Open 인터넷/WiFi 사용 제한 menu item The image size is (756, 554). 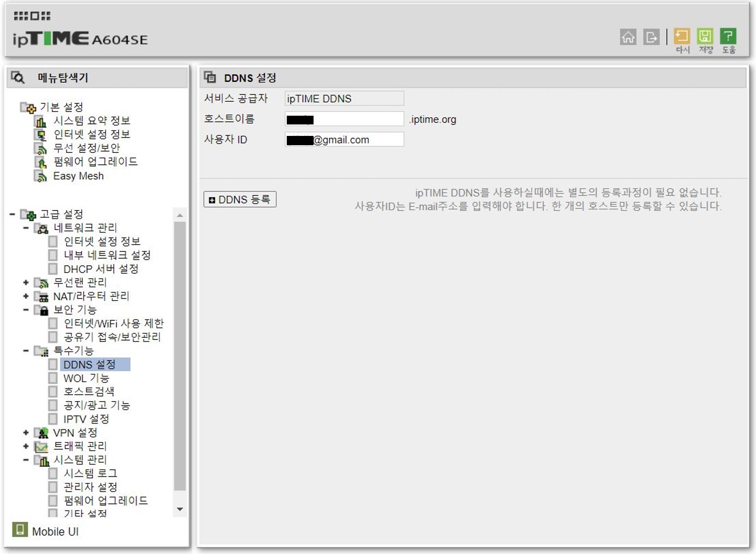click(x=114, y=324)
